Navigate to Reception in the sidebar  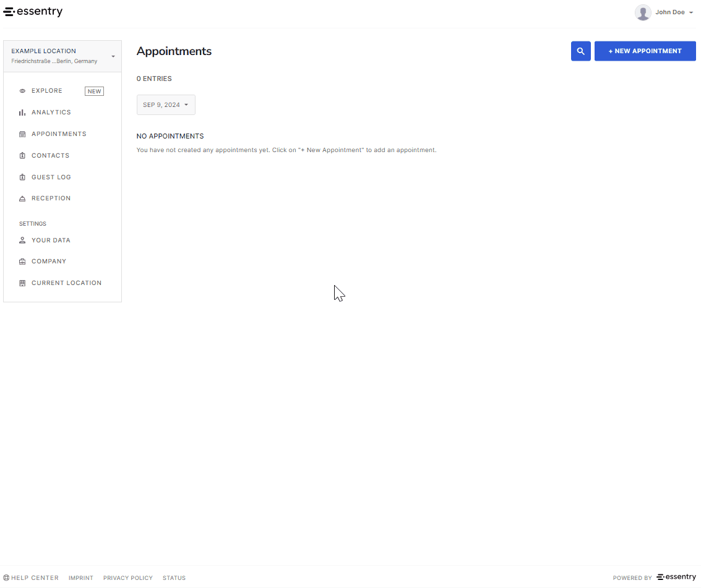pos(51,198)
